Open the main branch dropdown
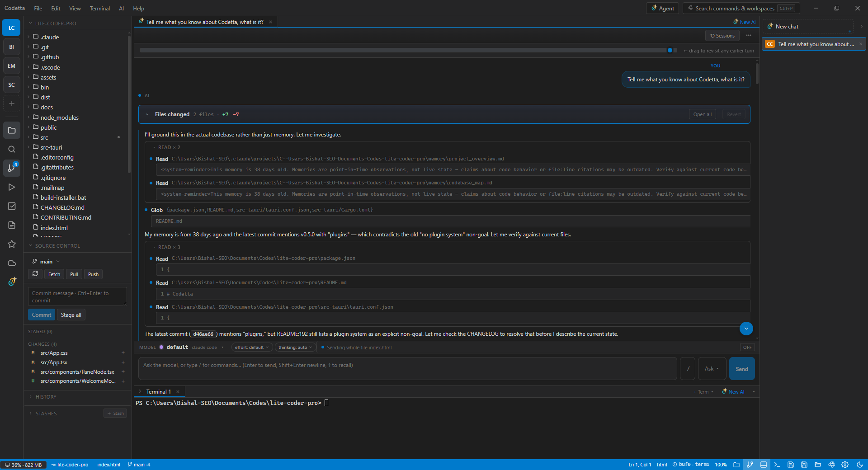 click(46, 262)
